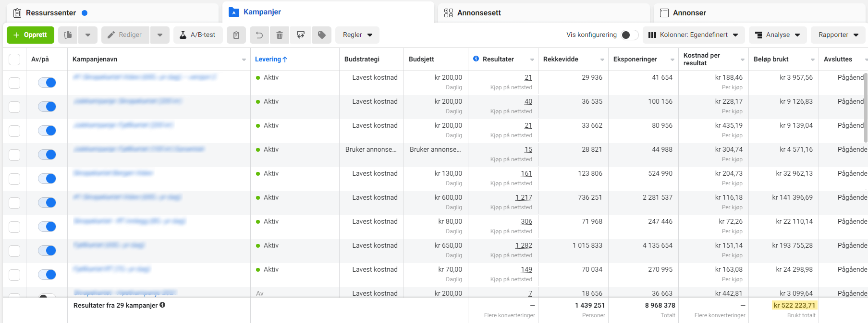Viewport: 868px width, 323px height.
Task: Select checkbox for kr 3 957,56 campaign row
Action: click(x=14, y=83)
